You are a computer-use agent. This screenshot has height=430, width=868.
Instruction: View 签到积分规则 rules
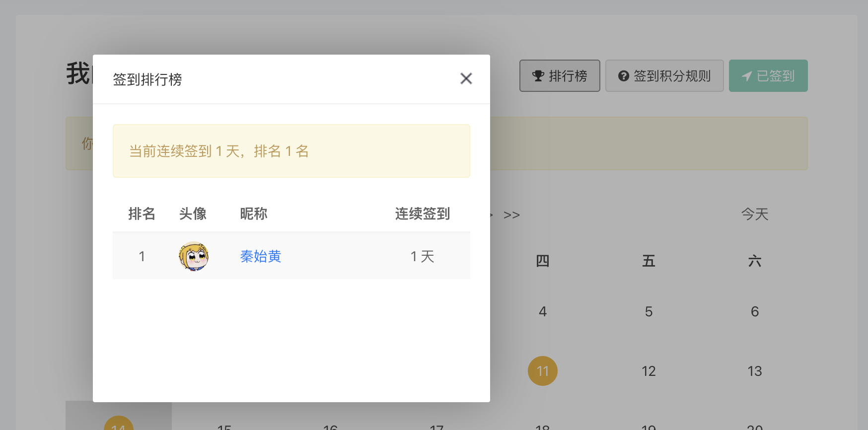coord(664,76)
